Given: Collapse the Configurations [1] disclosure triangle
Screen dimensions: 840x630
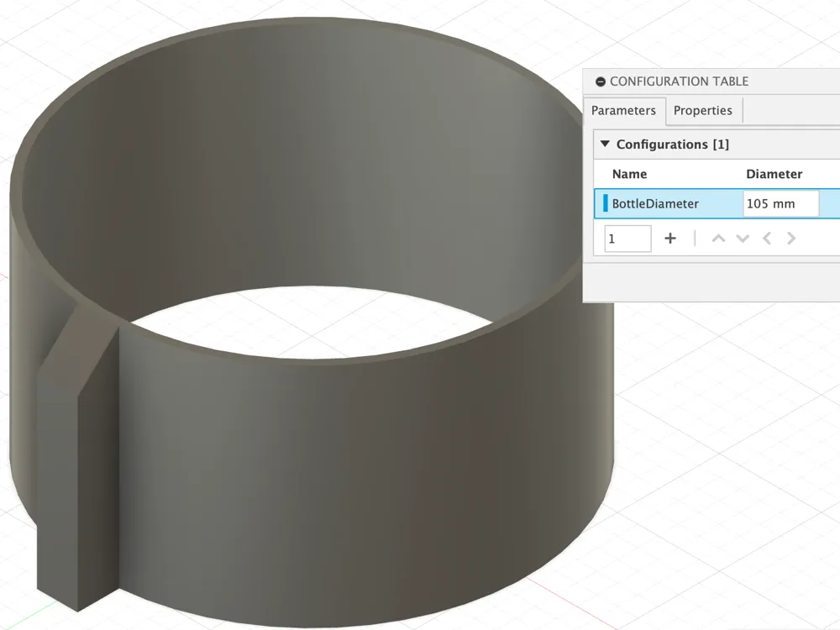Looking at the screenshot, I should tap(605, 144).
